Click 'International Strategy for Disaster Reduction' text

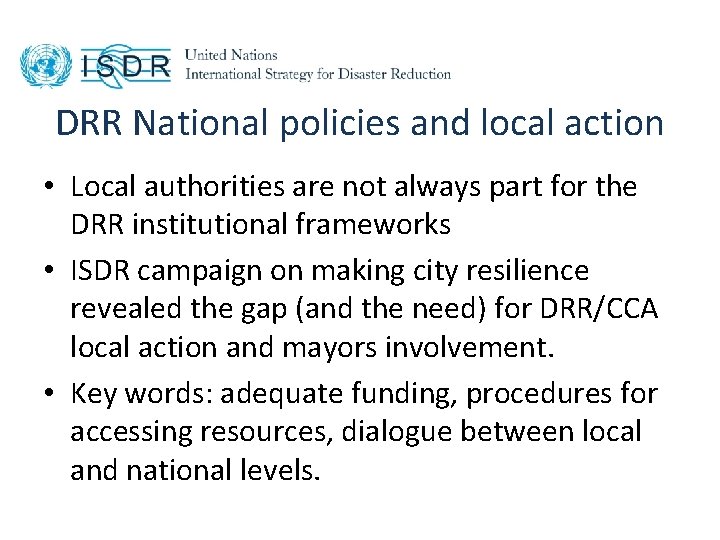coord(318,74)
